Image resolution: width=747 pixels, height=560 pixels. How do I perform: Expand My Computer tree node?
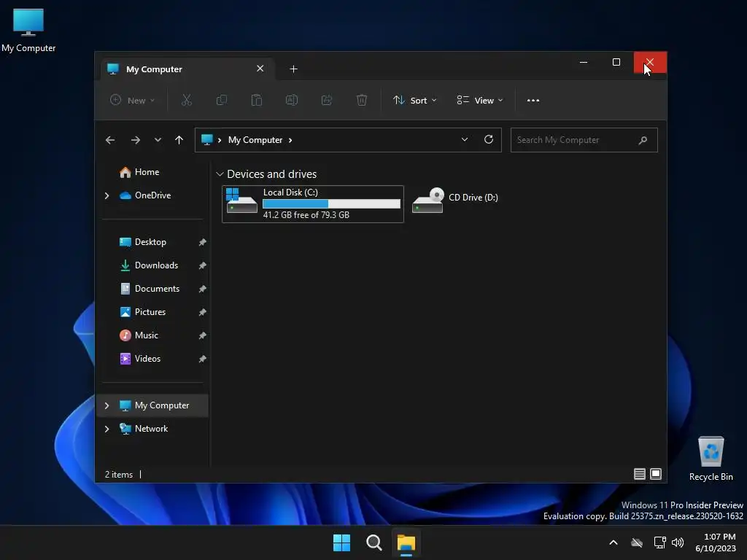point(107,405)
